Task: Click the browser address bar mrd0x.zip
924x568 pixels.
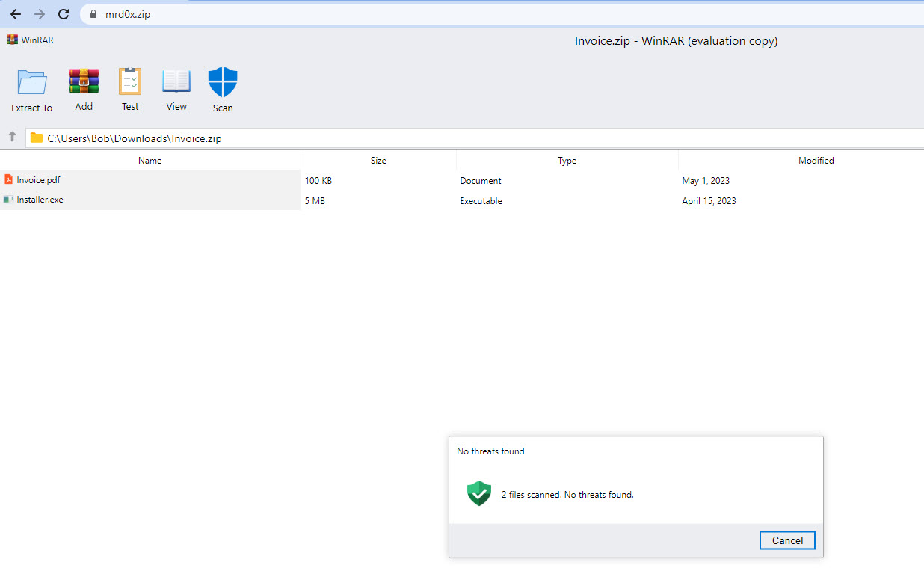Action: tap(501, 14)
